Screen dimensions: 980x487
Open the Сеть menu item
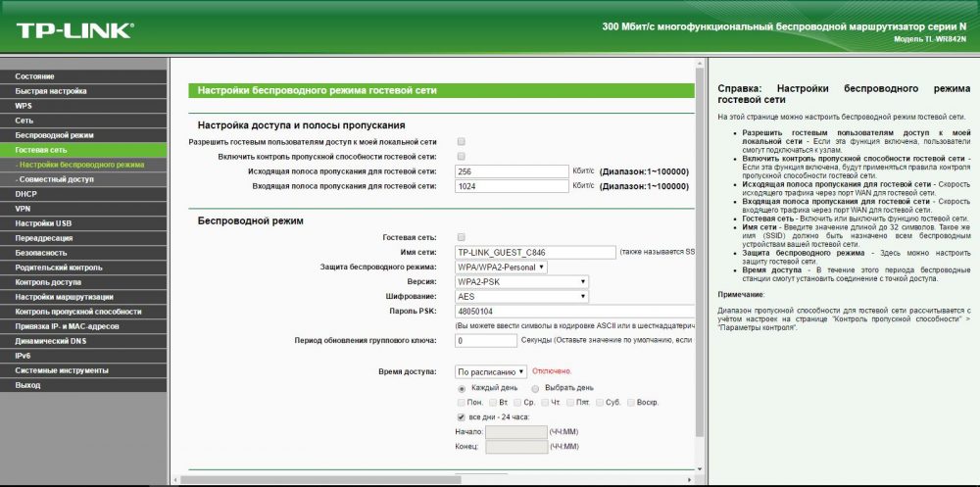pyautogui.click(x=83, y=121)
